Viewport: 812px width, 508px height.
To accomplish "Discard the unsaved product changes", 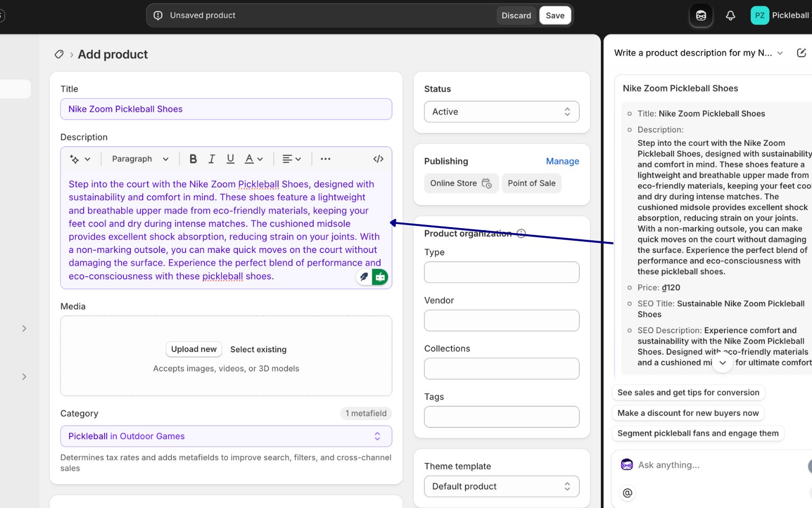I will (516, 15).
